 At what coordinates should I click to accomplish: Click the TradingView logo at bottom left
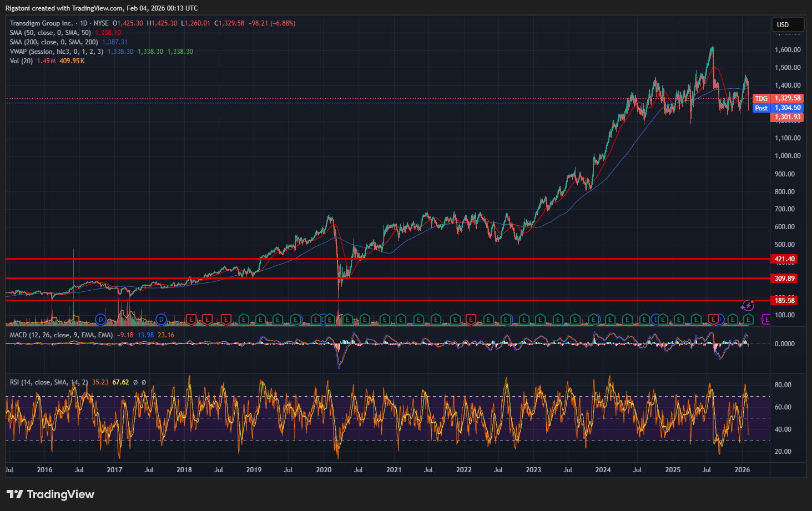pos(50,494)
